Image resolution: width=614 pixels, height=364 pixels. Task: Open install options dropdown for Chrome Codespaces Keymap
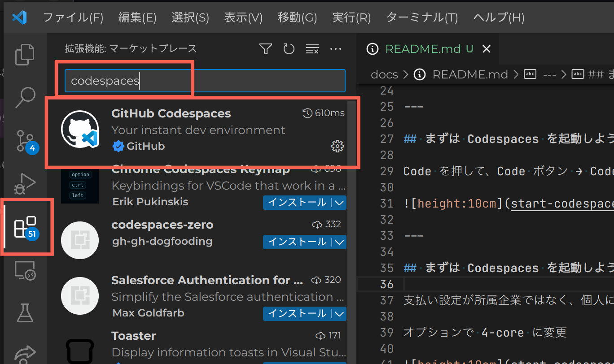tap(340, 203)
